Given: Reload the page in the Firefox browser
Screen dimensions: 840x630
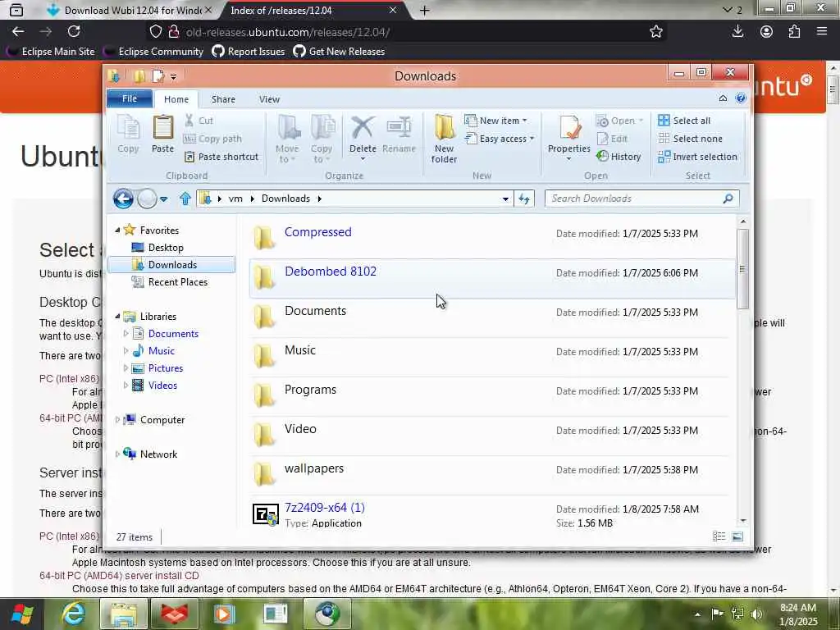Looking at the screenshot, I should tap(74, 32).
